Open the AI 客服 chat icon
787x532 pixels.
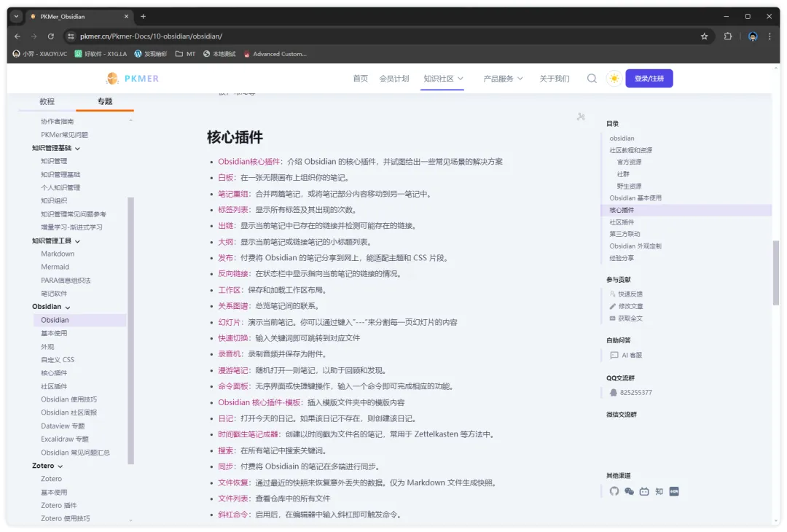point(614,354)
